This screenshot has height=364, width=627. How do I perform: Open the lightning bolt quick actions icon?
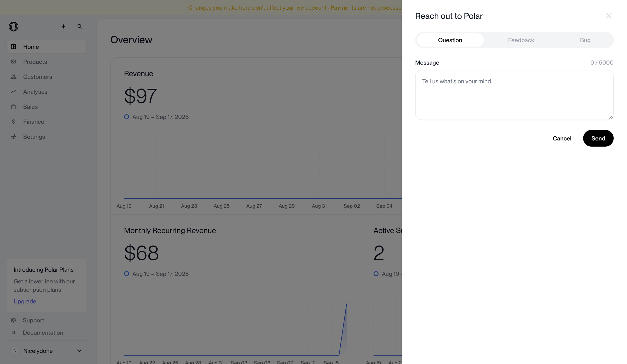(x=63, y=27)
